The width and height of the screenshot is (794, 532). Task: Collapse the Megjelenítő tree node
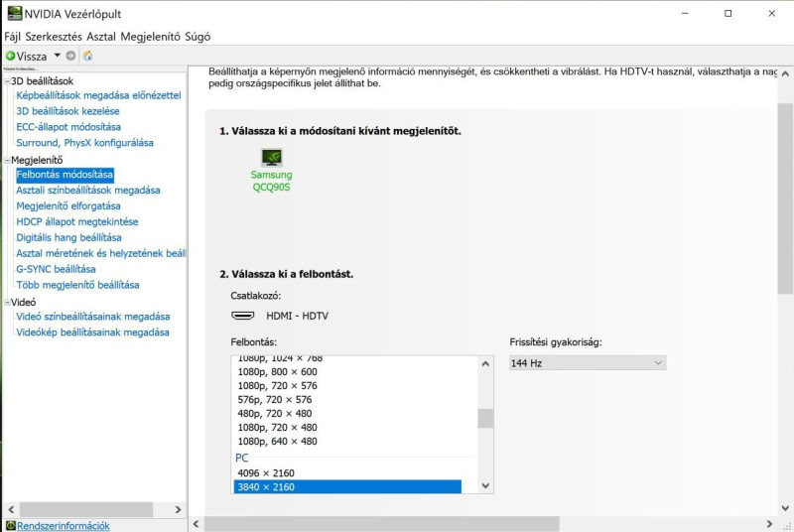(7, 161)
